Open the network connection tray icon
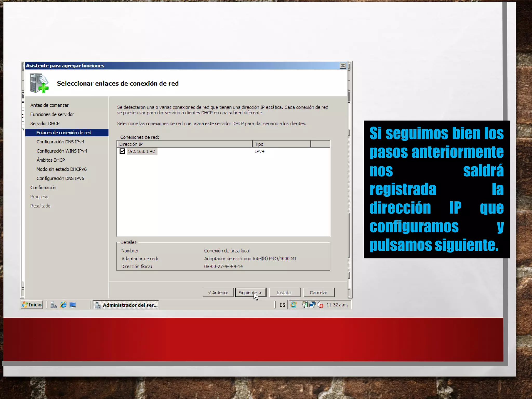The image size is (532, 399). click(312, 305)
